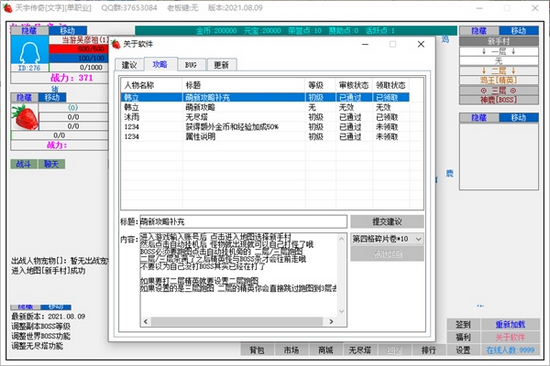
Task: Click the greyed-out button under reward dropdown
Action: (387, 254)
